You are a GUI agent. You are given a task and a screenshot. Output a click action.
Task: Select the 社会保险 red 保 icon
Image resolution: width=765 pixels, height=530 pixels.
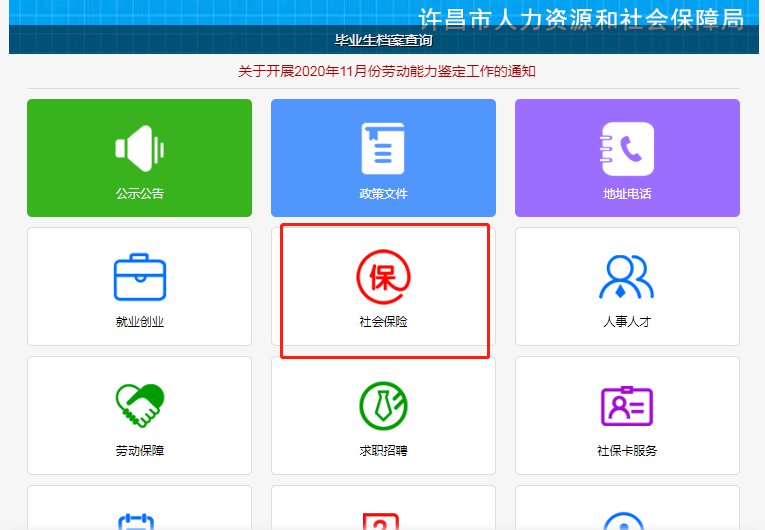click(x=383, y=277)
